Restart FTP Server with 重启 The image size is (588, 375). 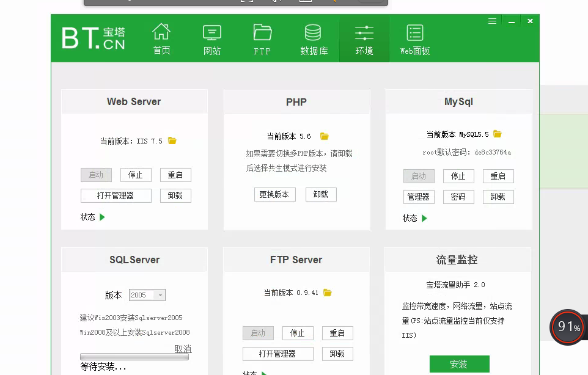(337, 333)
